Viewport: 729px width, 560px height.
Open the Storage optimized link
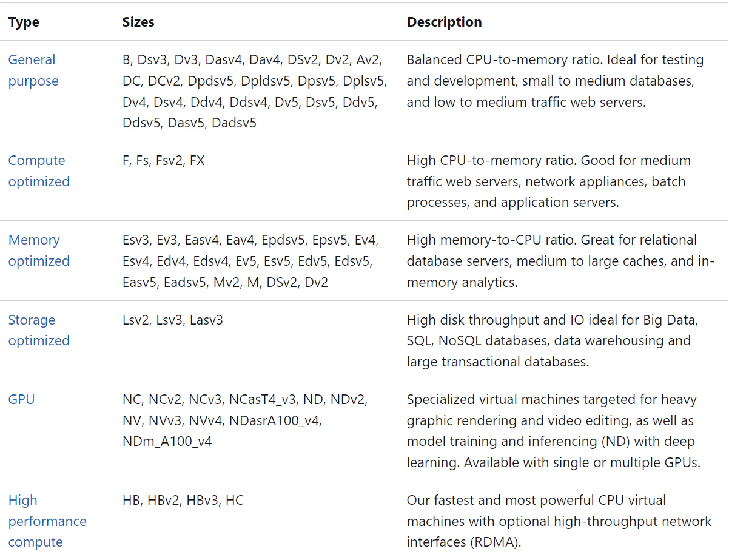[39, 330]
